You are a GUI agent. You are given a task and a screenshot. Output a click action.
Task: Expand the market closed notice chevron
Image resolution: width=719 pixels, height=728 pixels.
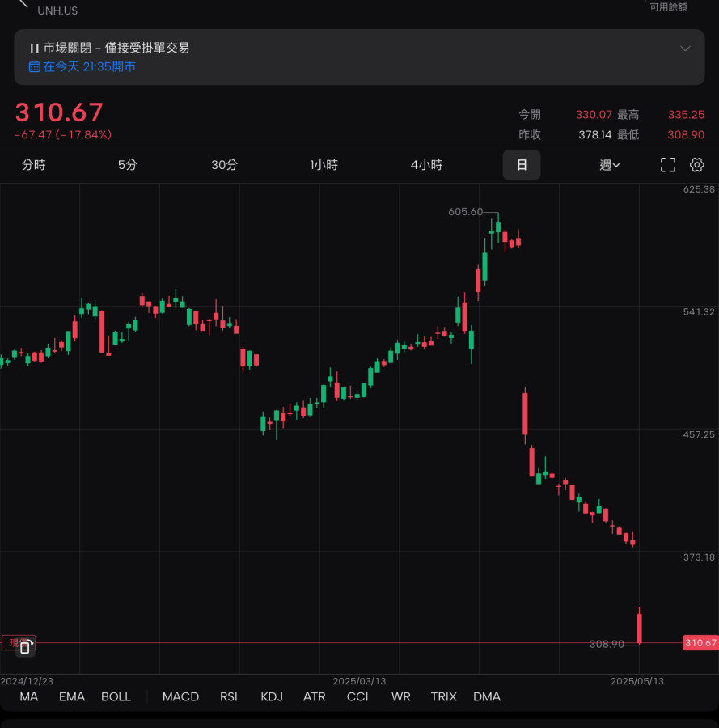685,49
